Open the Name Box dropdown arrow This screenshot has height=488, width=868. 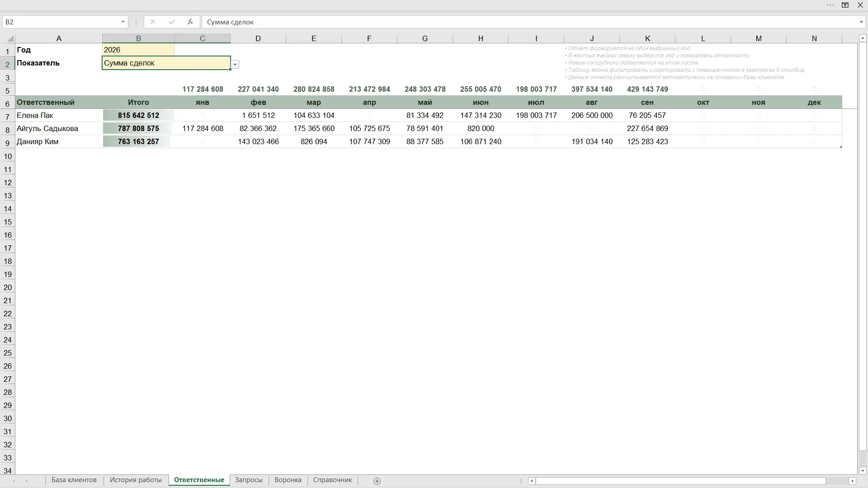123,22
